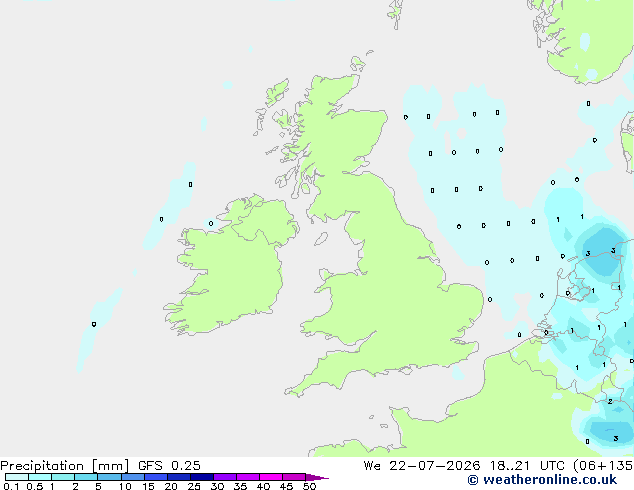The image size is (634, 490).
Task: Click the "0.1" legend value label
Action: 11,486
